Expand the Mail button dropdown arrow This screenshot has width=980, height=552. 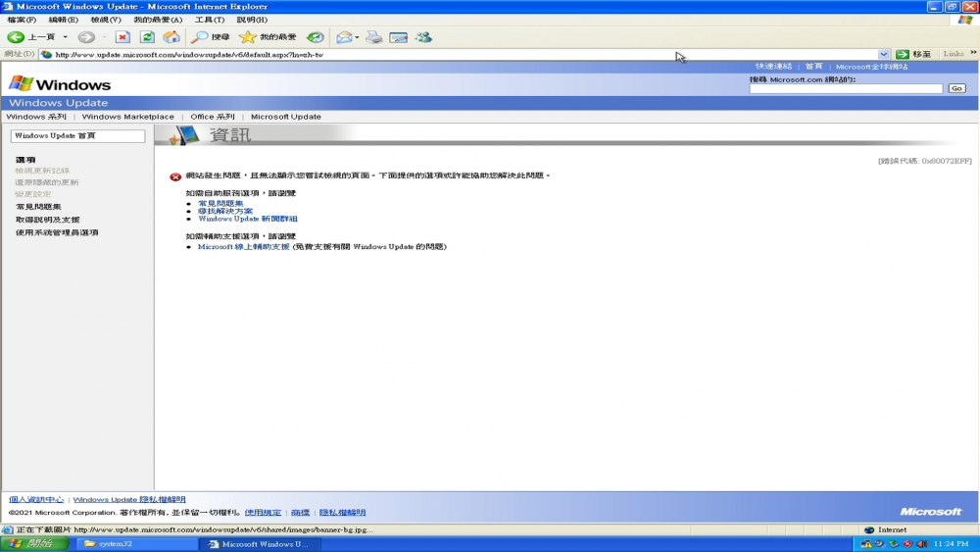point(357,37)
